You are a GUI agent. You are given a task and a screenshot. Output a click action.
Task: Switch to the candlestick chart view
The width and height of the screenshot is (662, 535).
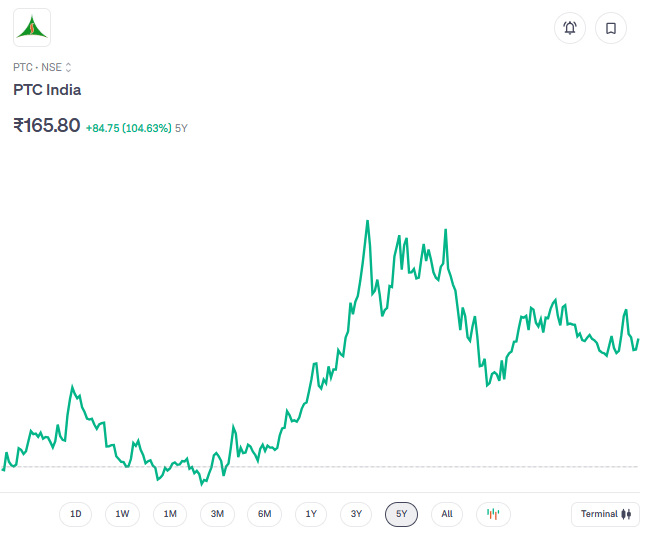(x=493, y=514)
